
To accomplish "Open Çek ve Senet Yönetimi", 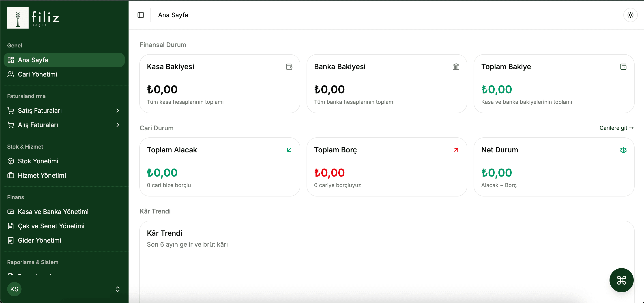I will 64,226.
